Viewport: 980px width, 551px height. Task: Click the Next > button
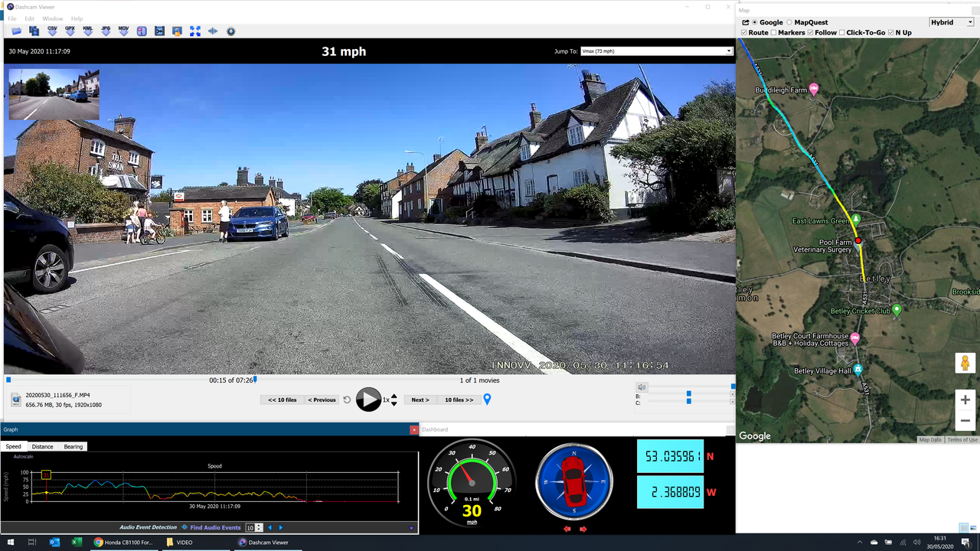(420, 399)
